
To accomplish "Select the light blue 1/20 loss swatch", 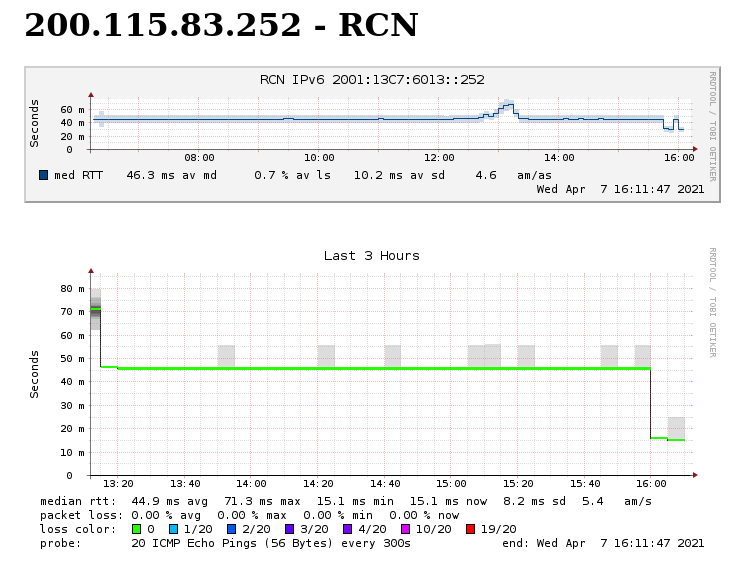I will [x=174, y=529].
